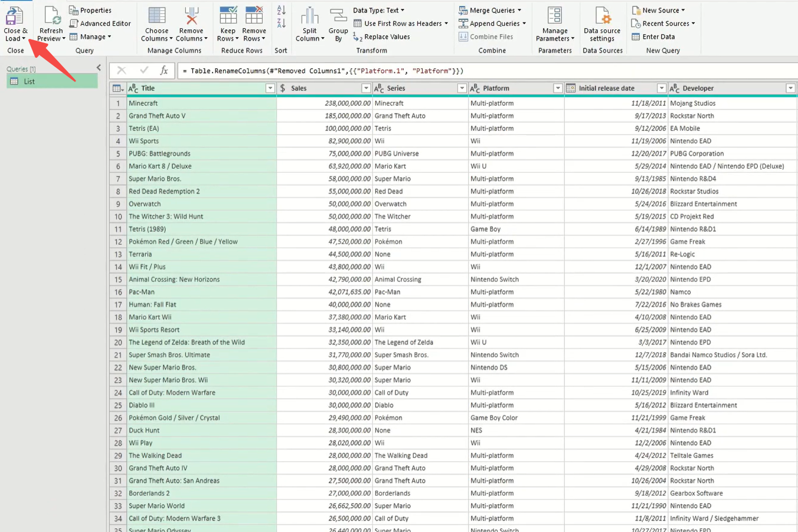
Task: Click the Keep Rows icon
Action: (x=228, y=16)
